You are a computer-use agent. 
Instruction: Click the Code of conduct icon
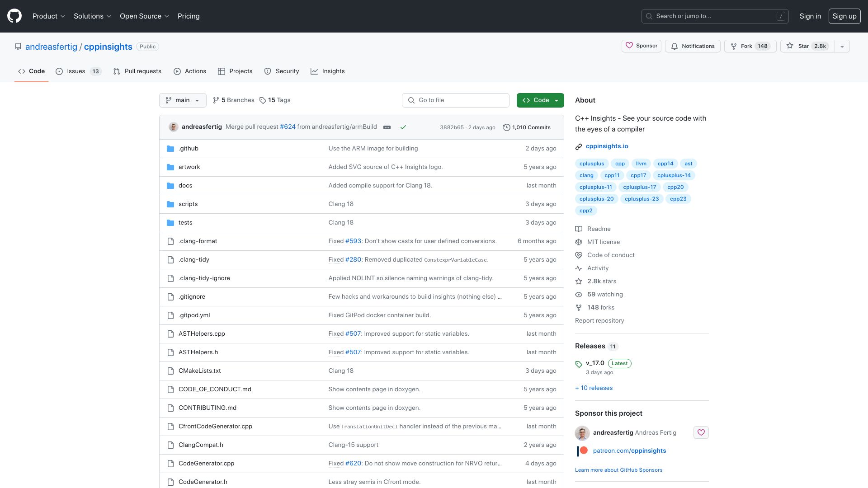[579, 255]
